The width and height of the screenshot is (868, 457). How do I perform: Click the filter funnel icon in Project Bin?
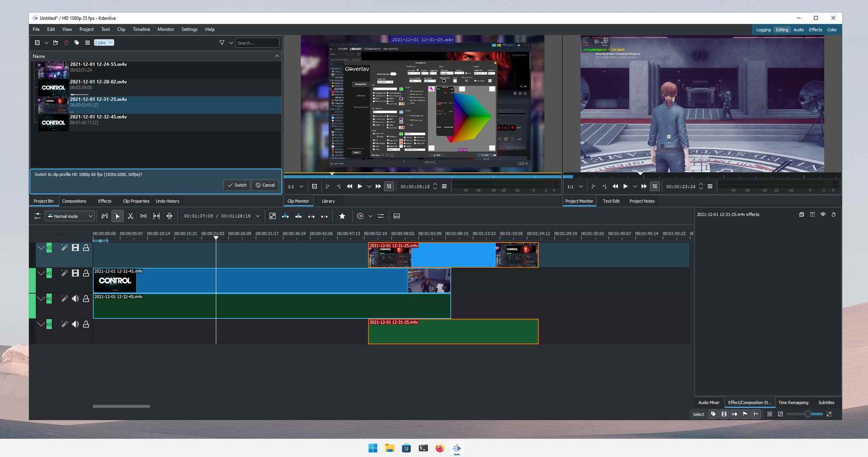pyautogui.click(x=222, y=43)
